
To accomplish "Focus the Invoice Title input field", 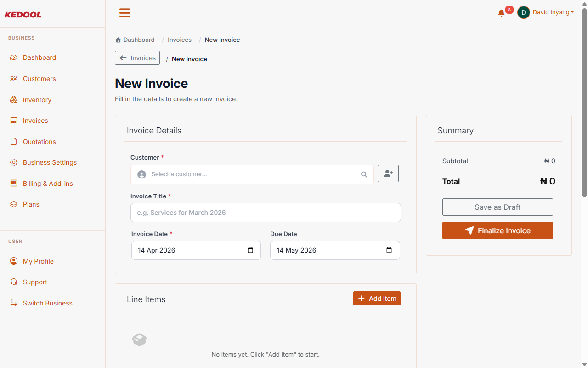I will click(x=266, y=213).
